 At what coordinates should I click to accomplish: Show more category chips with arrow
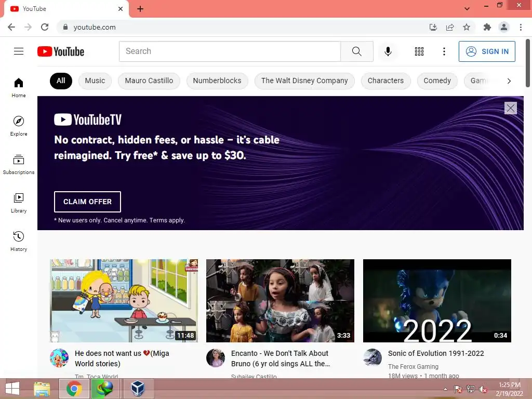(x=509, y=81)
